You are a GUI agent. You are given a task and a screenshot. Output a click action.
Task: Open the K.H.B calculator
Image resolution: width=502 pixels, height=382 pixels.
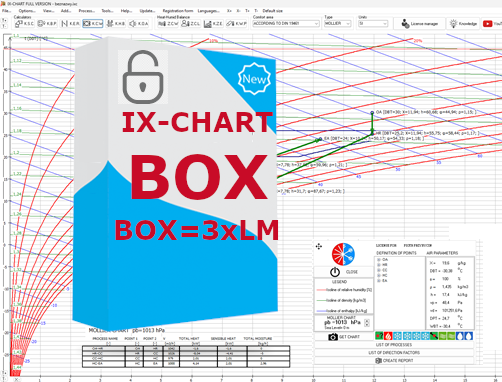(x=116, y=24)
